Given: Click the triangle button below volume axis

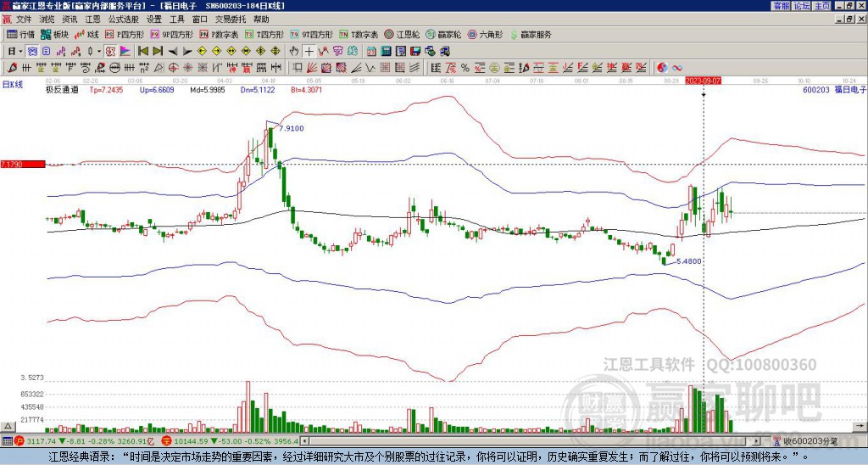Looking at the screenshot, I should (x=8, y=426).
